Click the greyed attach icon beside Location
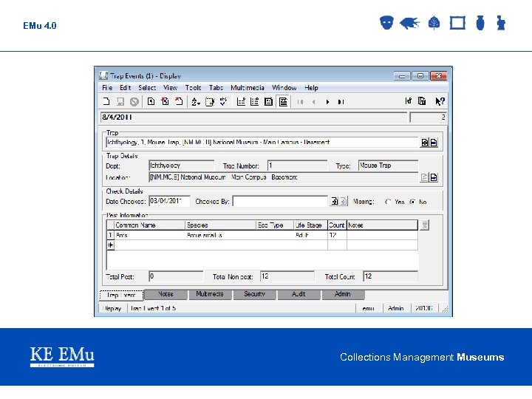 (424, 177)
